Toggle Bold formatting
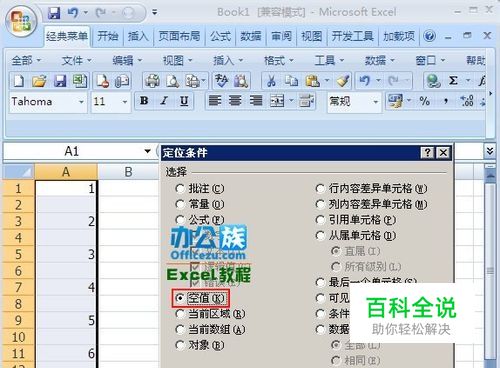Screen dimensions: 500x368 click(144, 101)
